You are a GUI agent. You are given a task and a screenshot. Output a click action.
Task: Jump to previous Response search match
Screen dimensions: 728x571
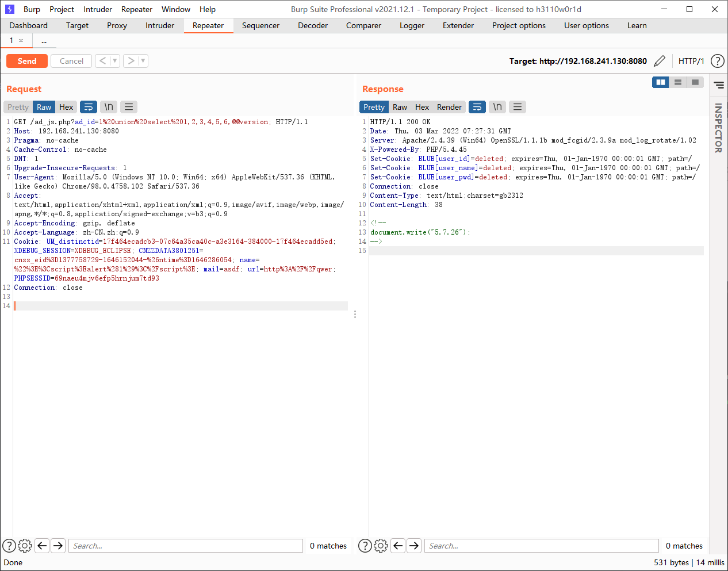point(398,546)
